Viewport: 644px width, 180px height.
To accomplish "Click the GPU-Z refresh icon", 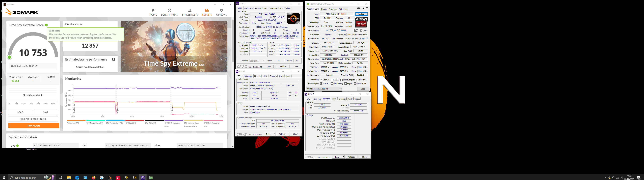I will 363,9.
